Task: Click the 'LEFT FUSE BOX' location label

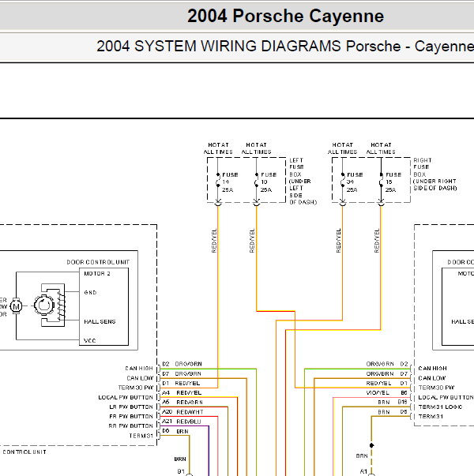Action: pyautogui.click(x=302, y=181)
